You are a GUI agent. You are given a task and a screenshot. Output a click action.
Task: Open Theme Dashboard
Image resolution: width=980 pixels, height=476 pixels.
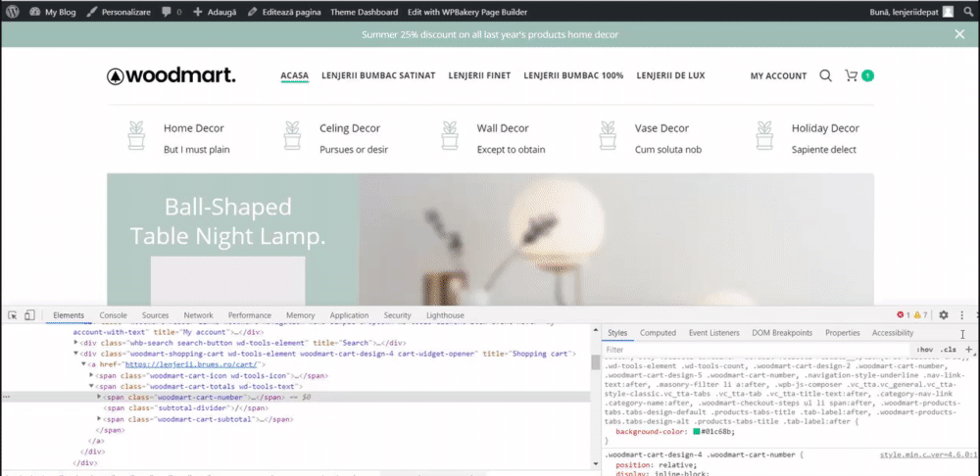click(364, 12)
